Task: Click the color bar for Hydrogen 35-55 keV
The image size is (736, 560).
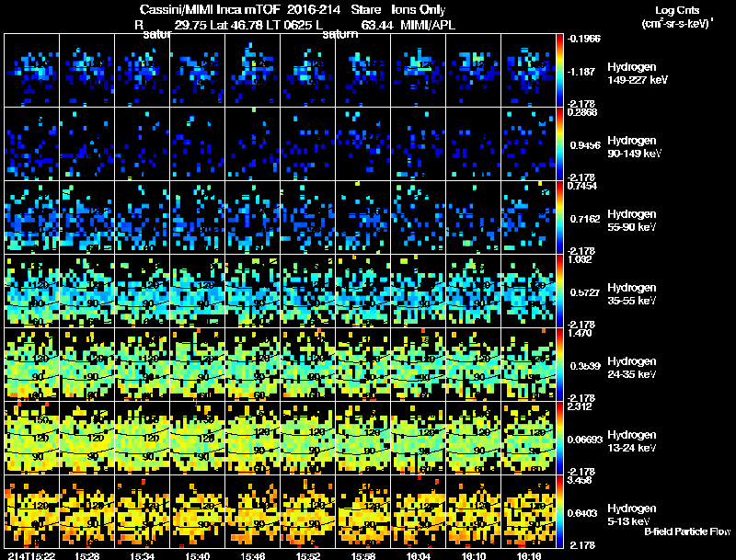Action: 559,291
